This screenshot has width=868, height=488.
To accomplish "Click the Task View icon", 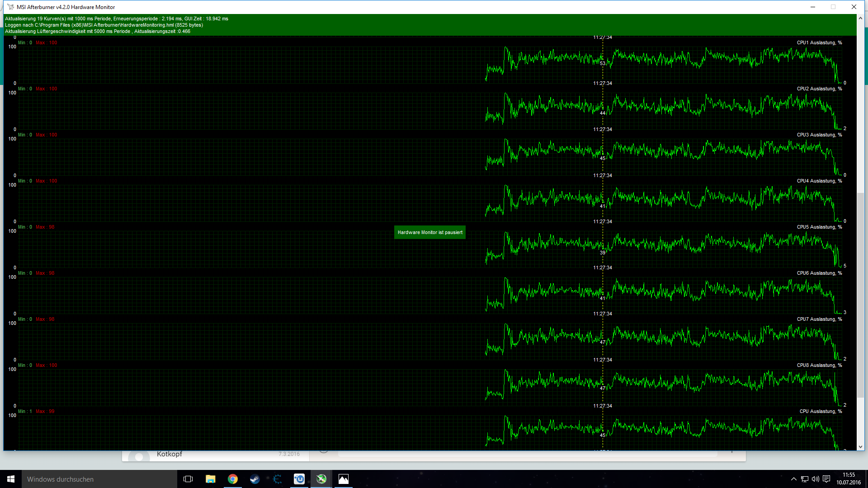I will pyautogui.click(x=188, y=479).
